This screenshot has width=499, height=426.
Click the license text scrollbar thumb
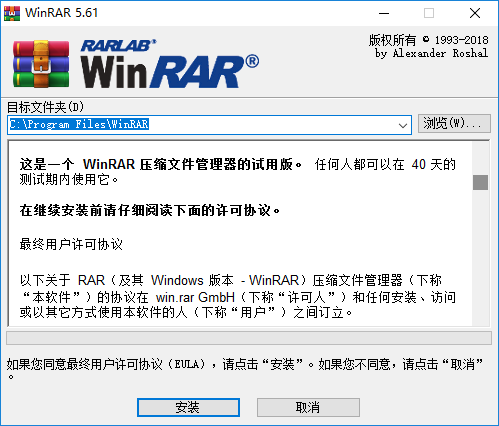[x=480, y=182]
